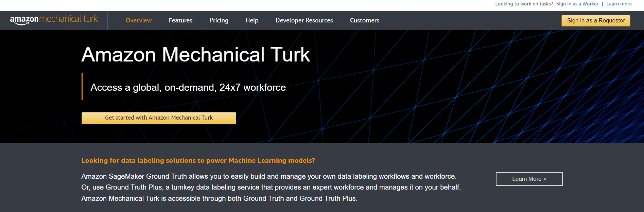Viewport: 644px width, 212px height.
Task: Open the Overview nav tab
Action: click(x=139, y=20)
